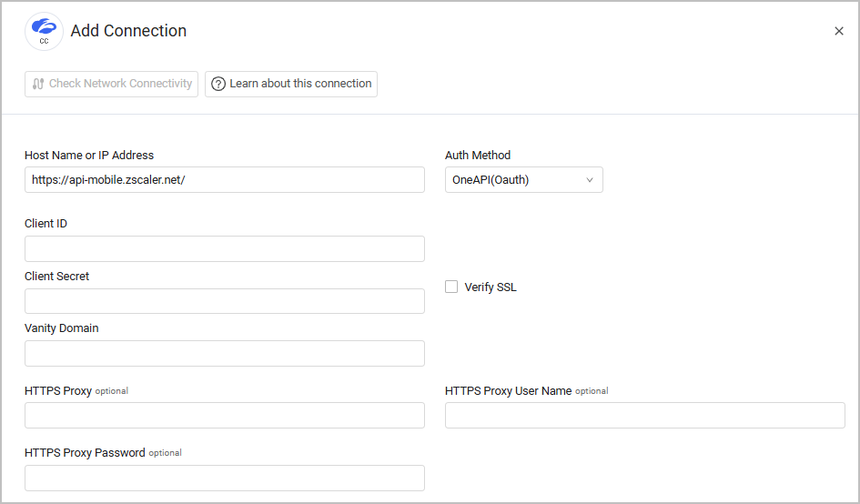Open the Auth Method dropdown
The image size is (860, 504).
pyautogui.click(x=523, y=180)
